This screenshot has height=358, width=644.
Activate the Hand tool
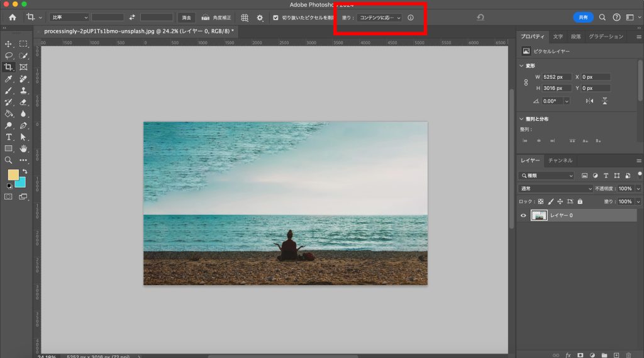coord(23,148)
